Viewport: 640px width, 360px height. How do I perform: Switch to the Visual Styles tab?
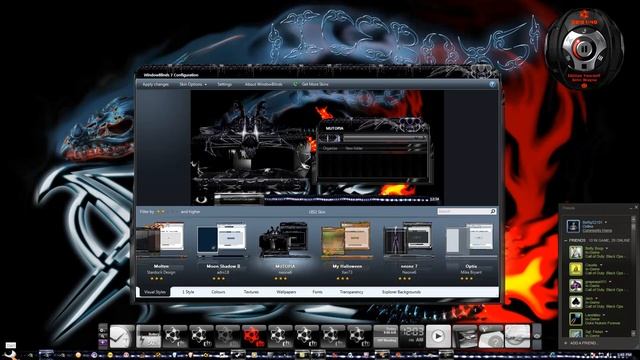tap(155, 292)
